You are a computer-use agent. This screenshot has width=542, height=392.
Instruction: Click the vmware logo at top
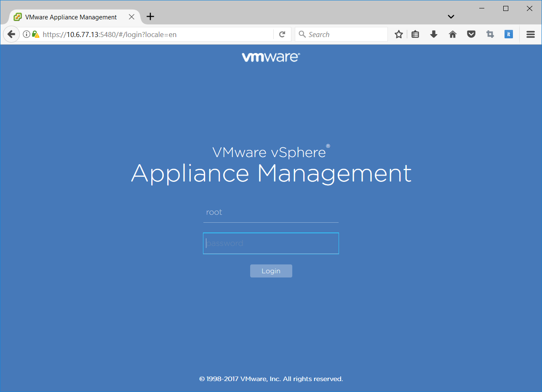click(271, 57)
